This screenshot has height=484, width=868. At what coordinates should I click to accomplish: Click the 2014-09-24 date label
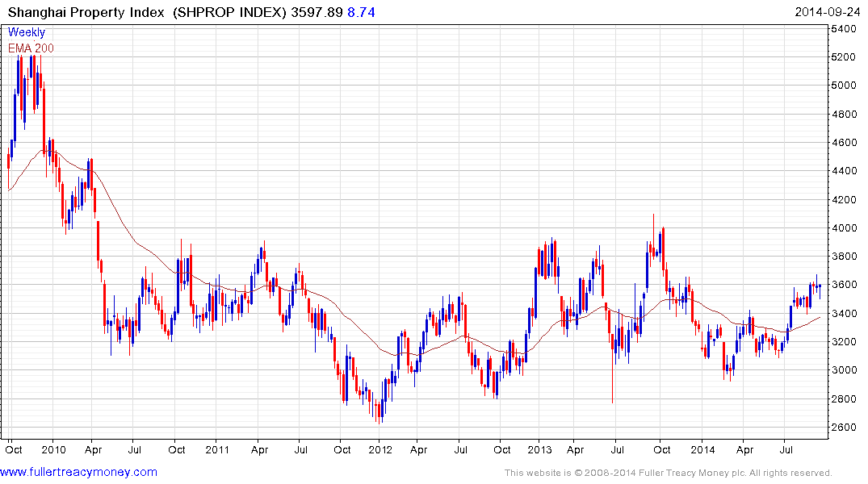[x=827, y=12]
